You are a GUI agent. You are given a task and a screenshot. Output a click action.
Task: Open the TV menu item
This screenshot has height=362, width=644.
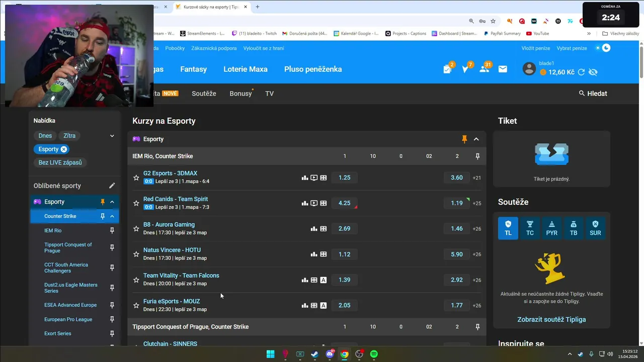click(270, 94)
